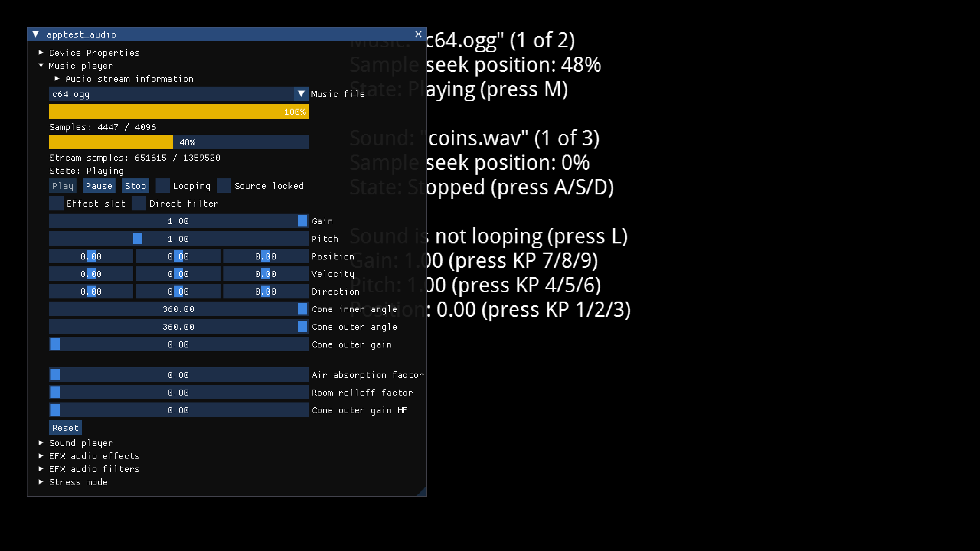Enable the Effect slot checkbox
980x551 pixels.
[x=56, y=204]
